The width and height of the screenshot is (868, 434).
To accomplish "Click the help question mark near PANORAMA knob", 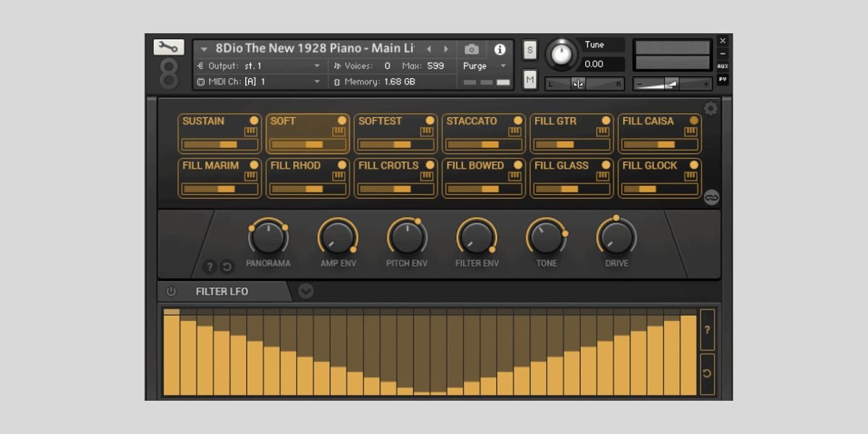I will point(210,267).
